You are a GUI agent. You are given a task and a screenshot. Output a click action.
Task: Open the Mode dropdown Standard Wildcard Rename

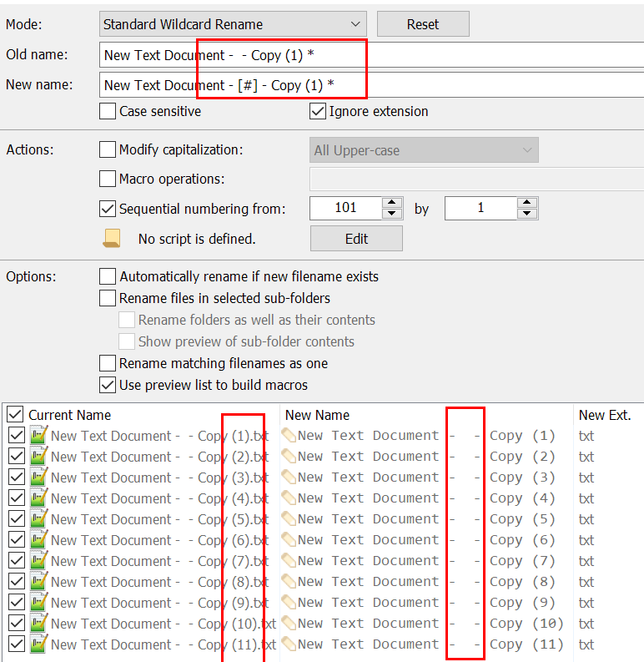(233, 24)
